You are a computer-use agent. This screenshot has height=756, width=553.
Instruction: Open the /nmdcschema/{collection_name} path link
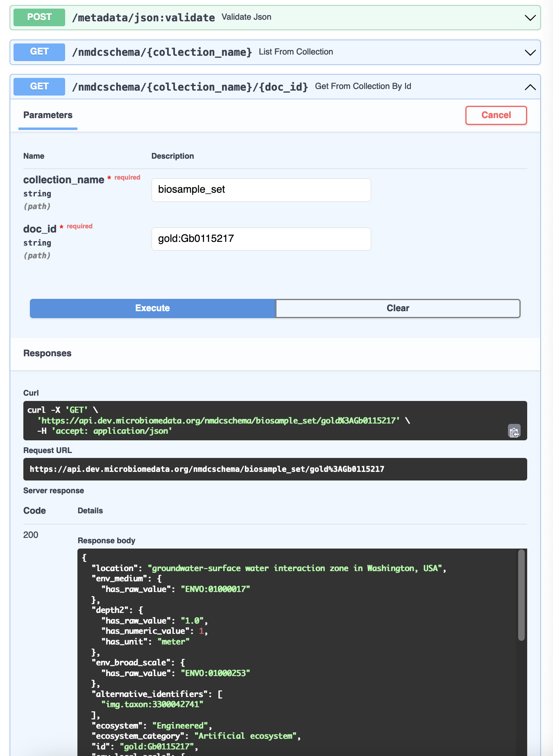(162, 52)
